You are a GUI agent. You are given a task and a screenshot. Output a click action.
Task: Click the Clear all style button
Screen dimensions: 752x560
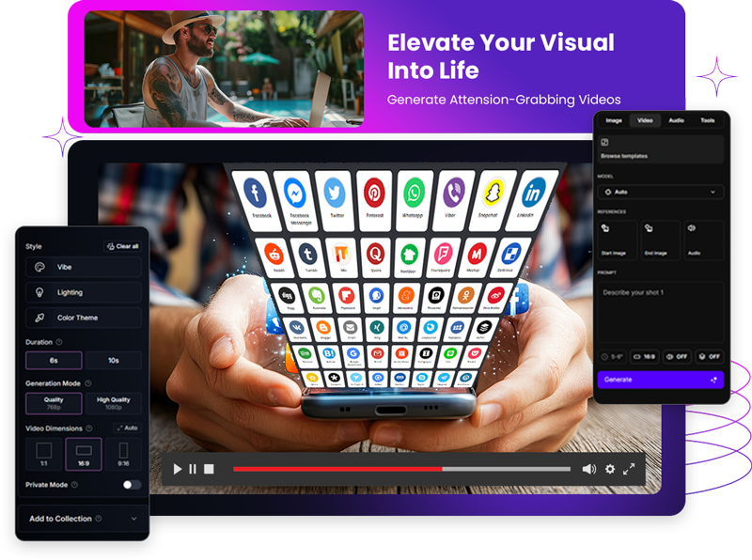pos(122,246)
